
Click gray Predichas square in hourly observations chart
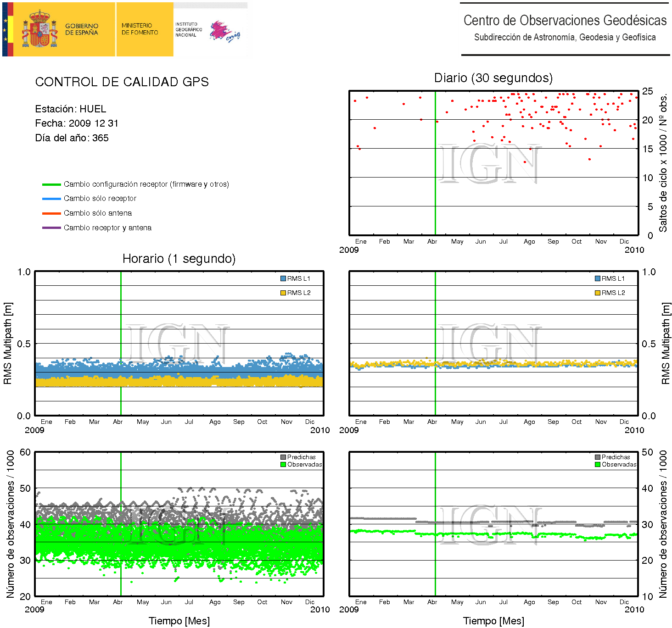[283, 457]
